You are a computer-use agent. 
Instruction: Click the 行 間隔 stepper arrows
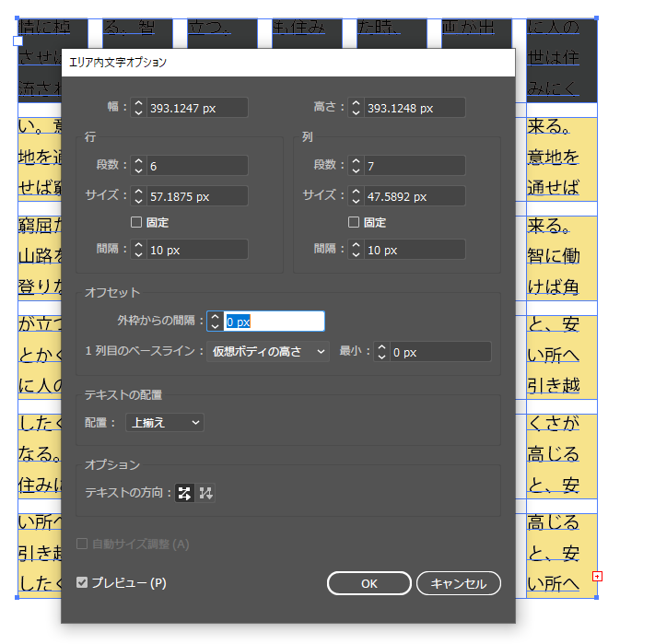coord(139,250)
